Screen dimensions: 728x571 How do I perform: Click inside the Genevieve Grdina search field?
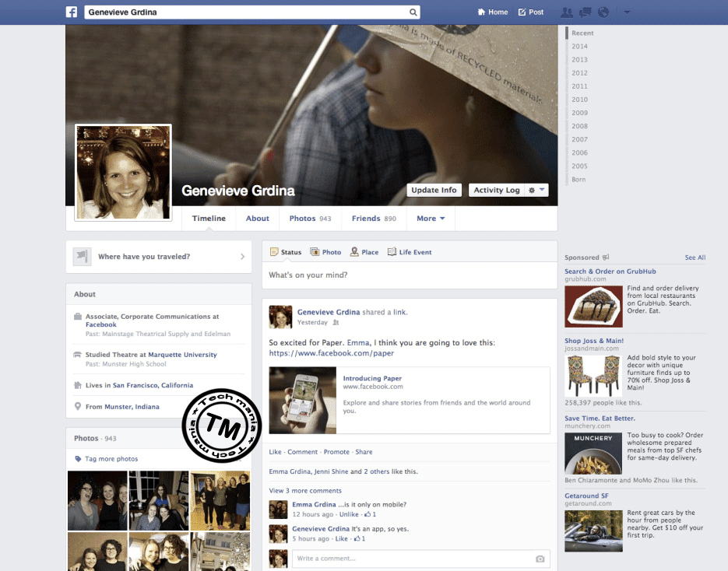[234, 12]
